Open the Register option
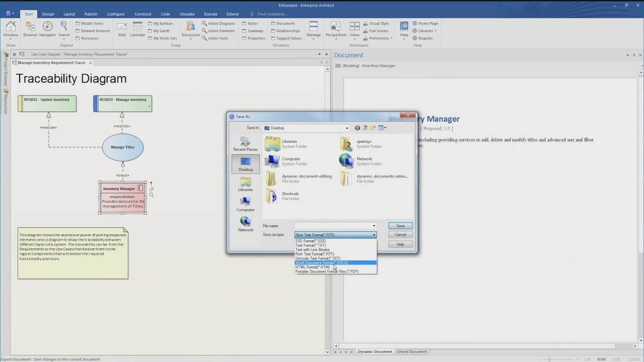This screenshot has width=644, height=362. pyautogui.click(x=423, y=38)
